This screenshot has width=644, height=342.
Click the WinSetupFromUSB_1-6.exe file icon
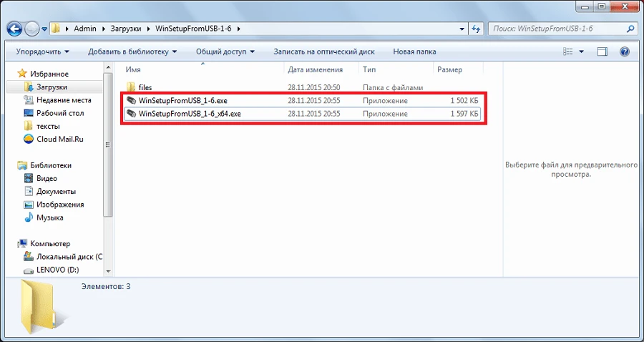pos(131,100)
